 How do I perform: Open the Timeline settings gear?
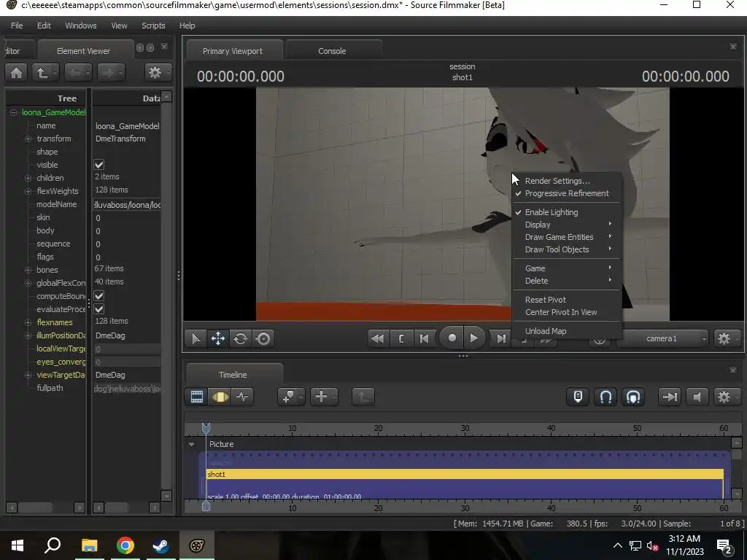(x=726, y=397)
